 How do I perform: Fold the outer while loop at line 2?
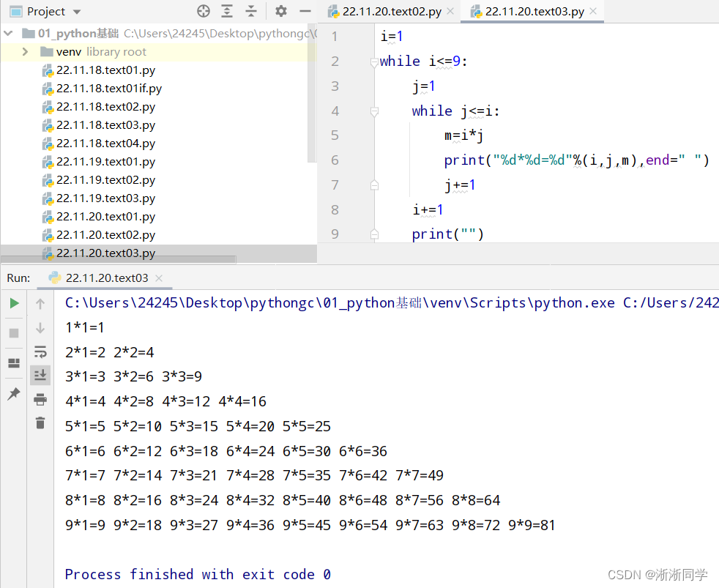tap(374, 62)
